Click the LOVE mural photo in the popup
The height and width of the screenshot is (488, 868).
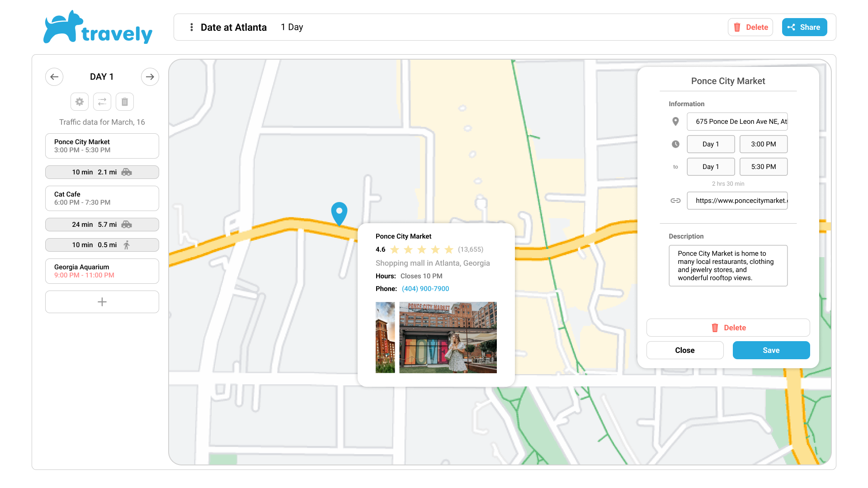tap(448, 338)
